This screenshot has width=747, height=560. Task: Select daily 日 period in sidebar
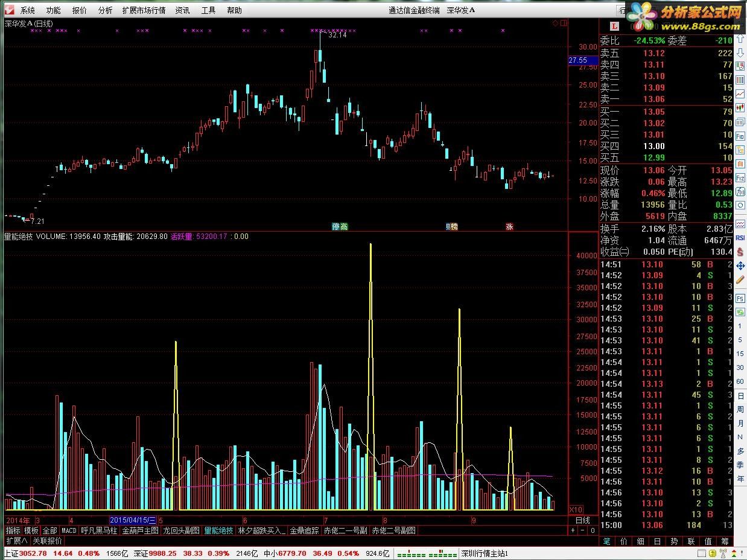(x=740, y=396)
